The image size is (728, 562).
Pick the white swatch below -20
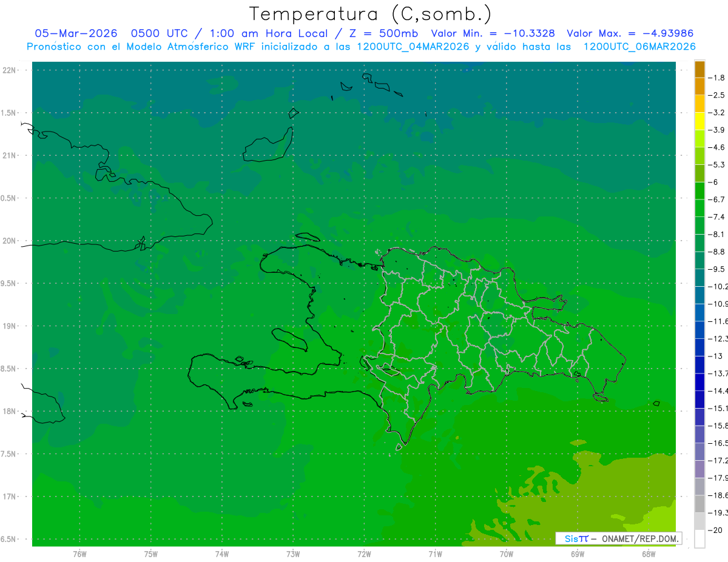tap(700, 538)
